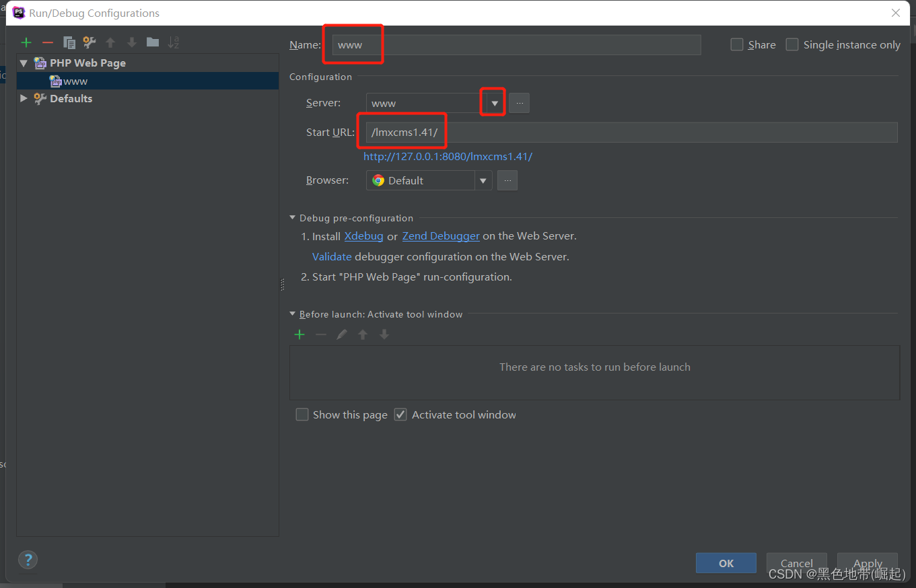Click the copy configuration icon
This screenshot has width=916, height=588.
(69, 42)
